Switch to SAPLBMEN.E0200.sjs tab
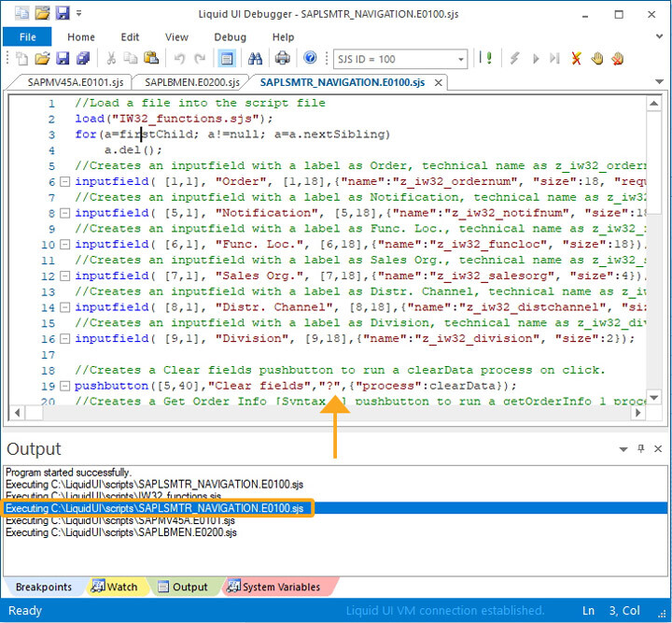 [x=192, y=82]
